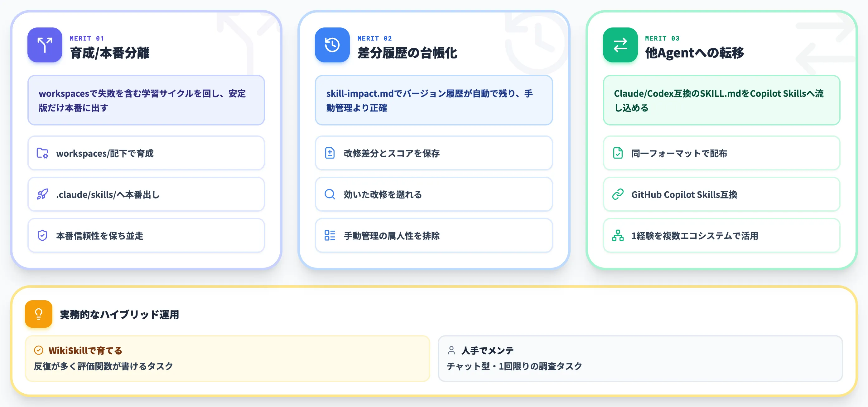Click the text .claude/skills/へ本番出し
The width and height of the screenshot is (868, 407).
108,194
